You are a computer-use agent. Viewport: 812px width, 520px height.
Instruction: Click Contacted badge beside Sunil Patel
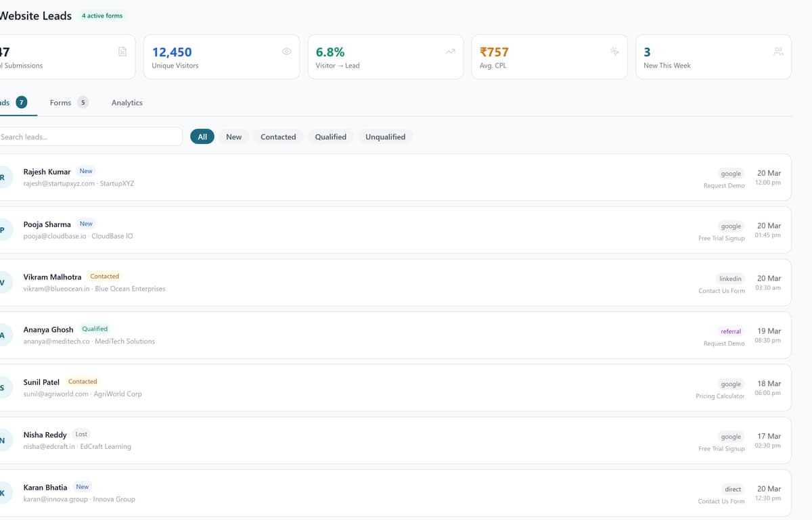83,382
